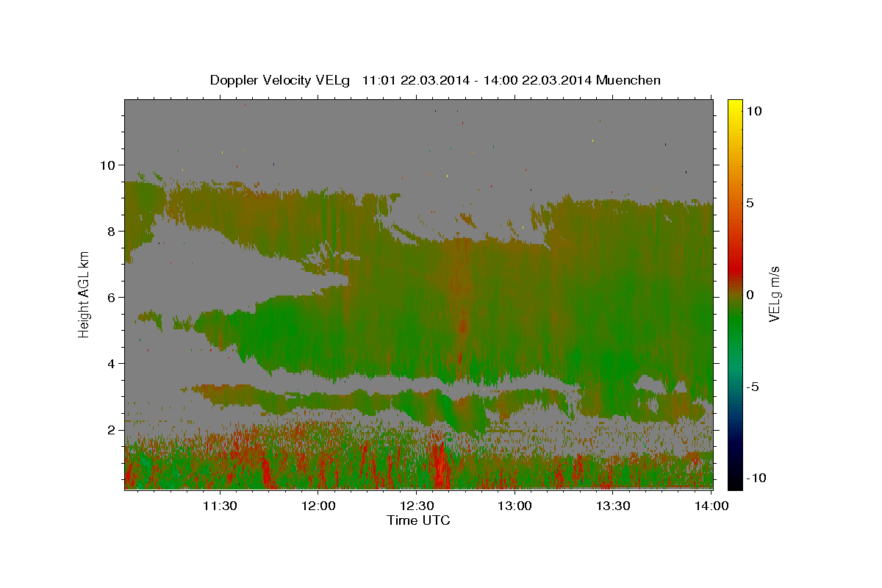Click the colorbar value '0'
Image resolution: width=882 pixels, height=588 pixels.
tap(750, 295)
